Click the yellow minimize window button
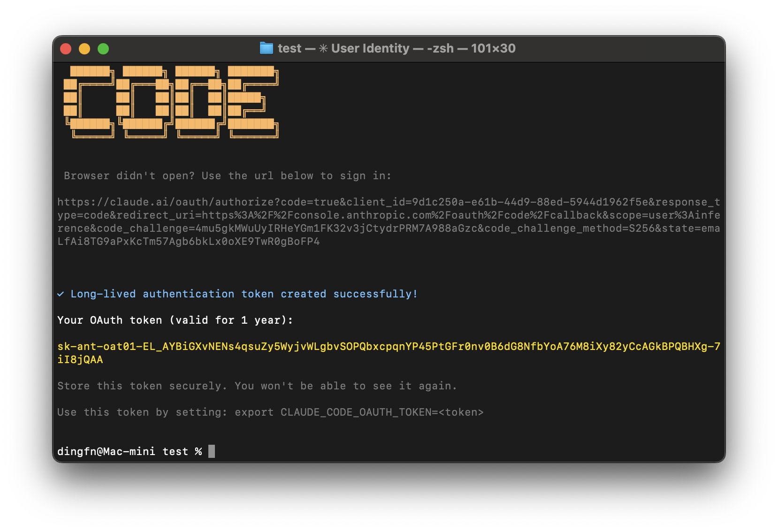778x532 pixels. click(x=84, y=49)
